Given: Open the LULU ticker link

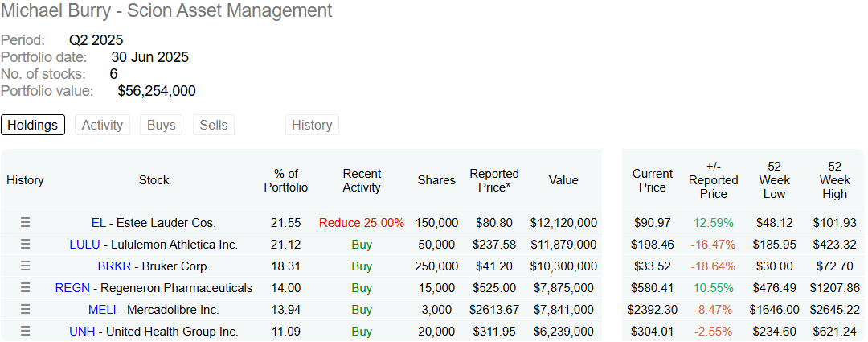Looking at the screenshot, I should point(84,245).
